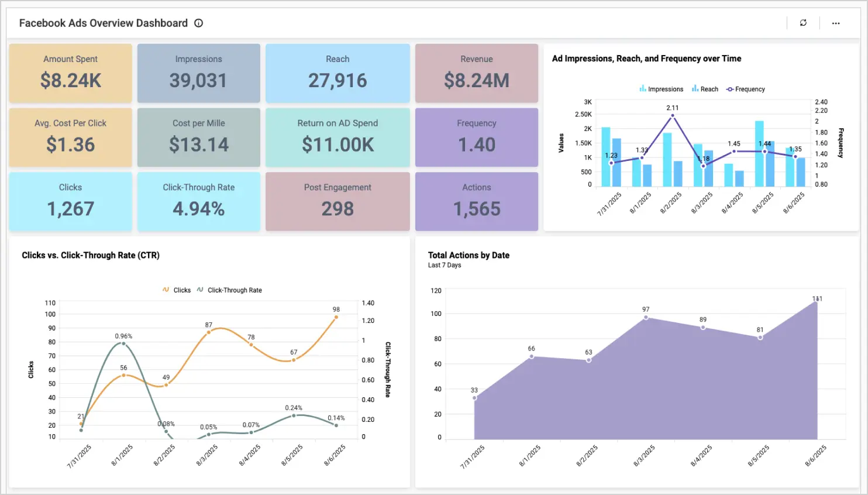Select the Amount Spent KPI card
Screen dimensions: 868x495
click(70, 73)
